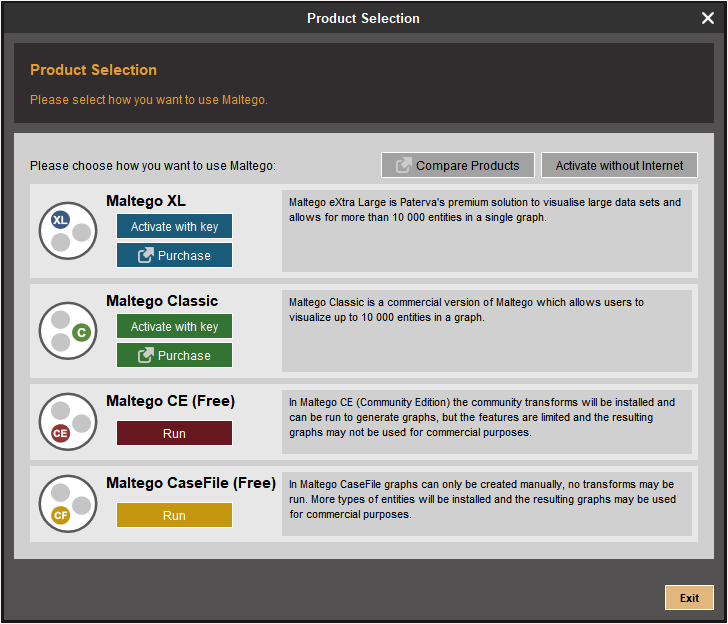The height and width of the screenshot is (624, 728).
Task: Open the Purchase link for Maltego XL
Action: [x=174, y=255]
